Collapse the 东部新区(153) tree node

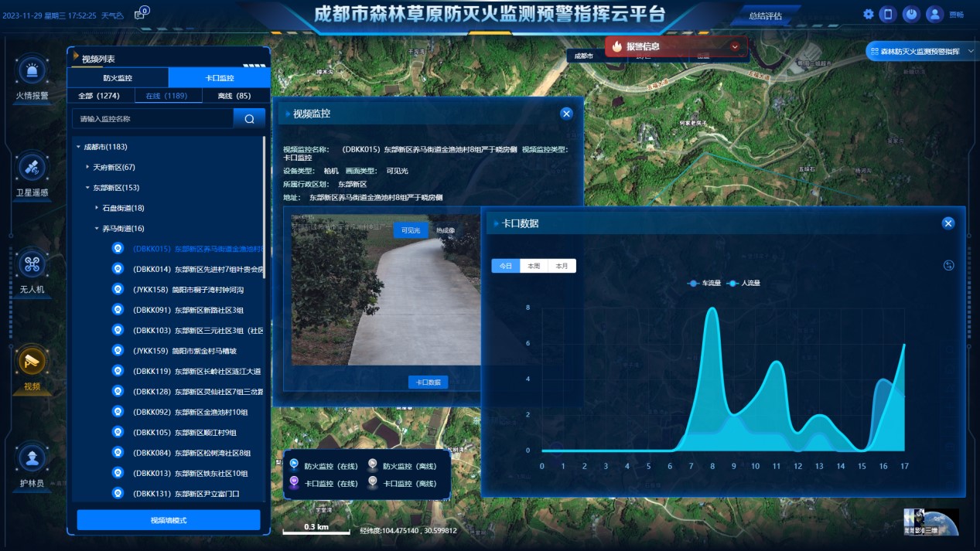point(87,188)
